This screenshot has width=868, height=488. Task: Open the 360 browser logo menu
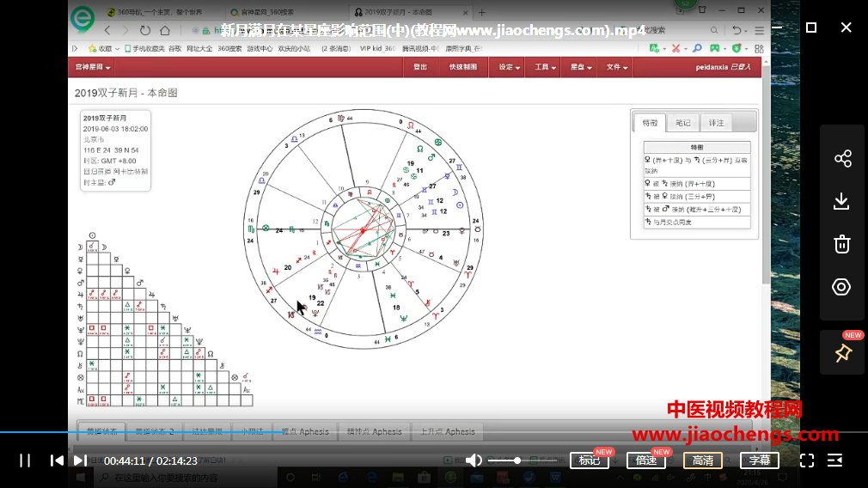(83, 18)
